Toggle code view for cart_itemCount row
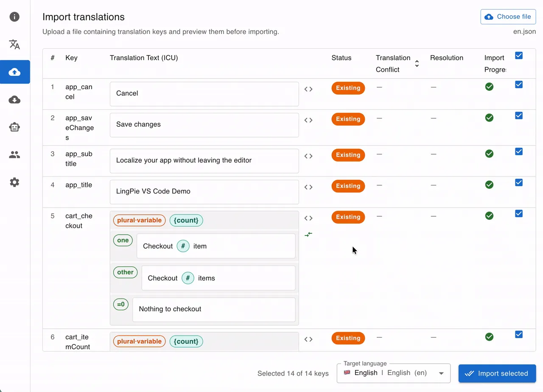543x392 pixels. (308, 339)
